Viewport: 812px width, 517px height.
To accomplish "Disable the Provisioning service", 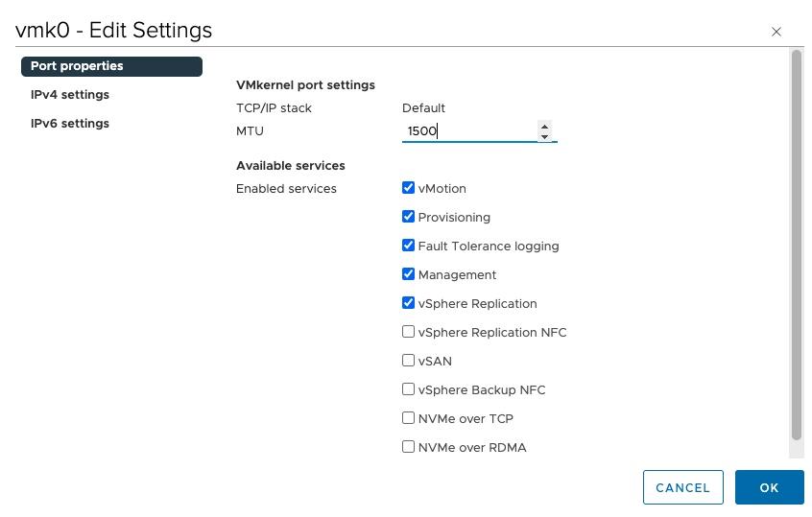I will point(408,217).
